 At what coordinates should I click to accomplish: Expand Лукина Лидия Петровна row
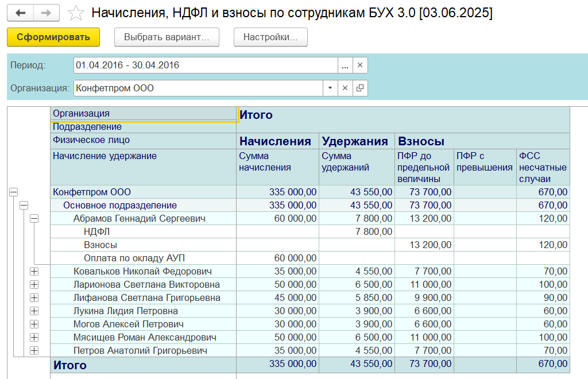pos(34,311)
